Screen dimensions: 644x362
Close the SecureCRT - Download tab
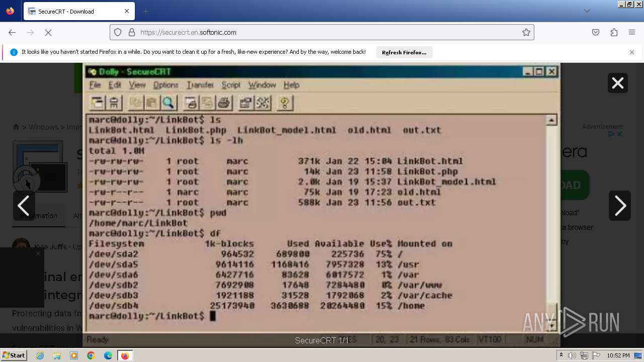(127, 11)
